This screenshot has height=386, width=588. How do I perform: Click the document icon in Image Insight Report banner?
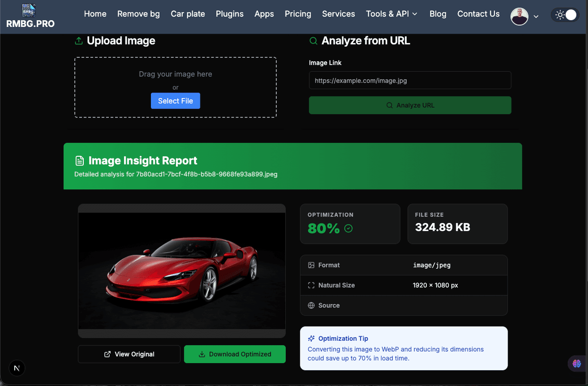point(79,160)
